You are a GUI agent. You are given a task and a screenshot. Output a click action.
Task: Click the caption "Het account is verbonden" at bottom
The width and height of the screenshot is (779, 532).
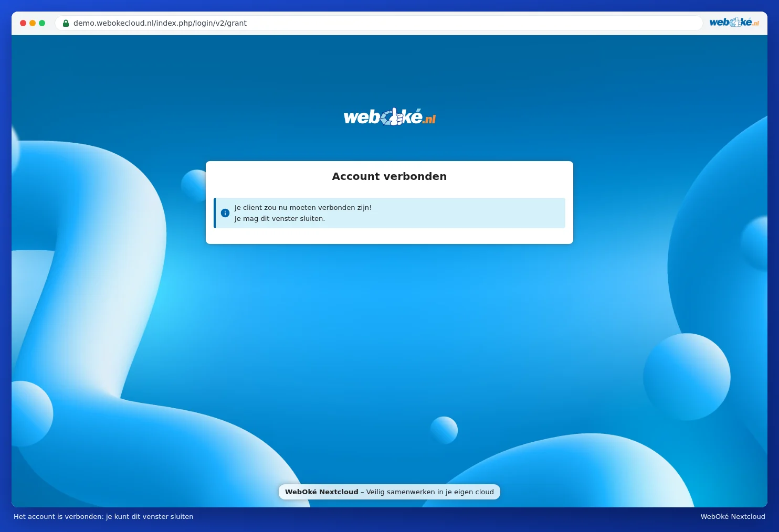click(103, 516)
